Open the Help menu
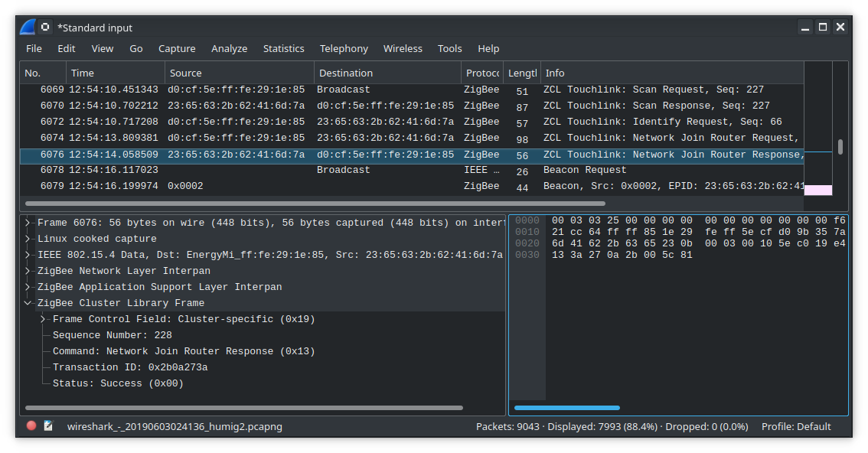This screenshot has height=453, width=868. point(488,49)
